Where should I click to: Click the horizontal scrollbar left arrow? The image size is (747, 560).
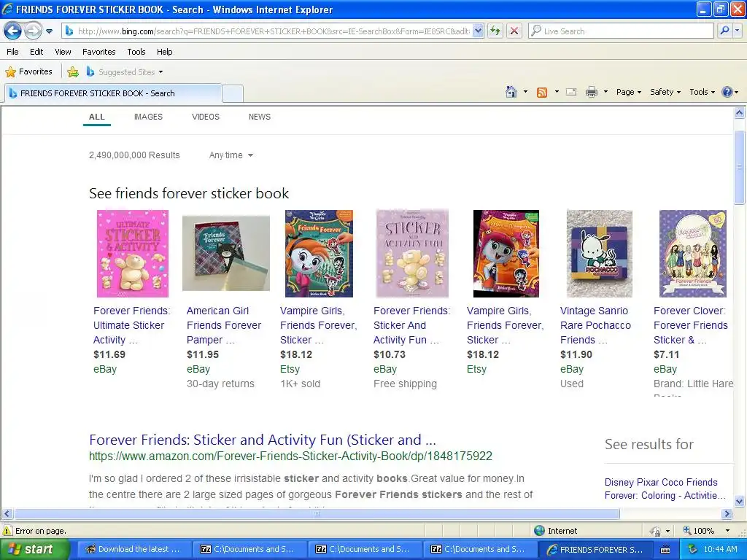[7, 514]
